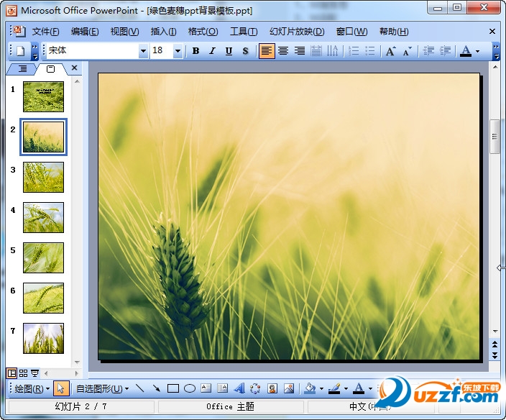Toggle text shadow S button
This screenshot has height=420, width=506.
click(246, 51)
